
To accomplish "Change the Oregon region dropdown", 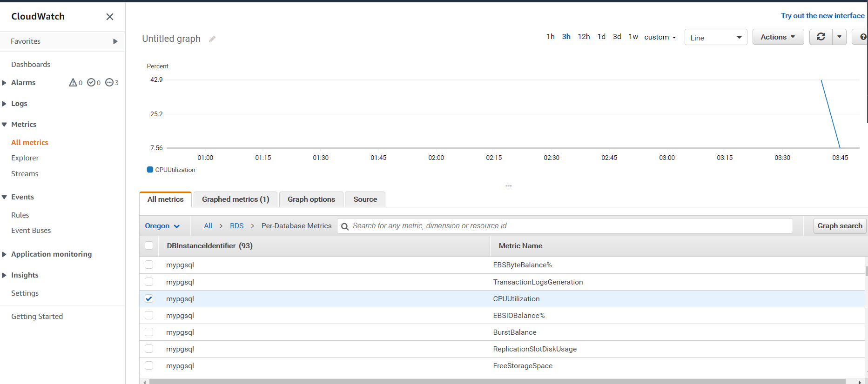I will (162, 226).
